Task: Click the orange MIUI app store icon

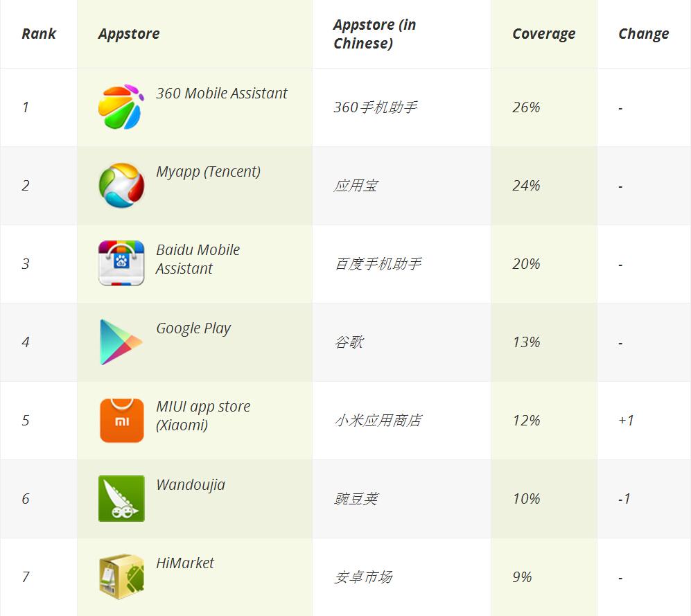Action: pyautogui.click(x=121, y=420)
